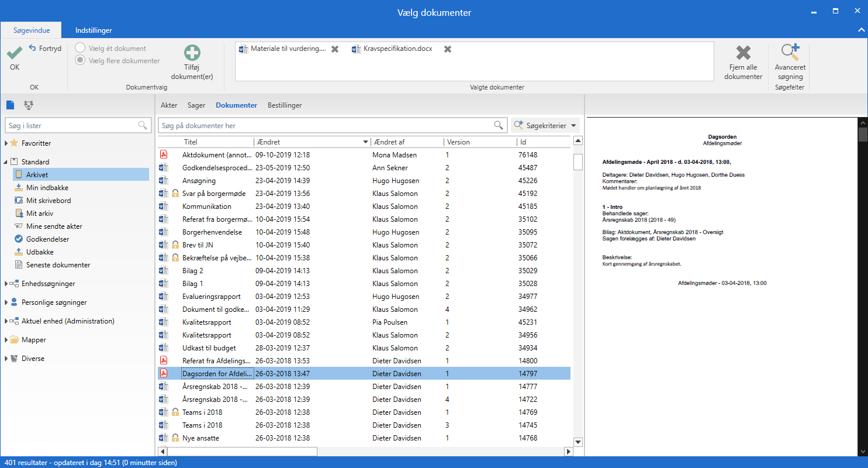The height and width of the screenshot is (468, 868).
Task: Expand the Favoritter tree node
Action: point(6,143)
